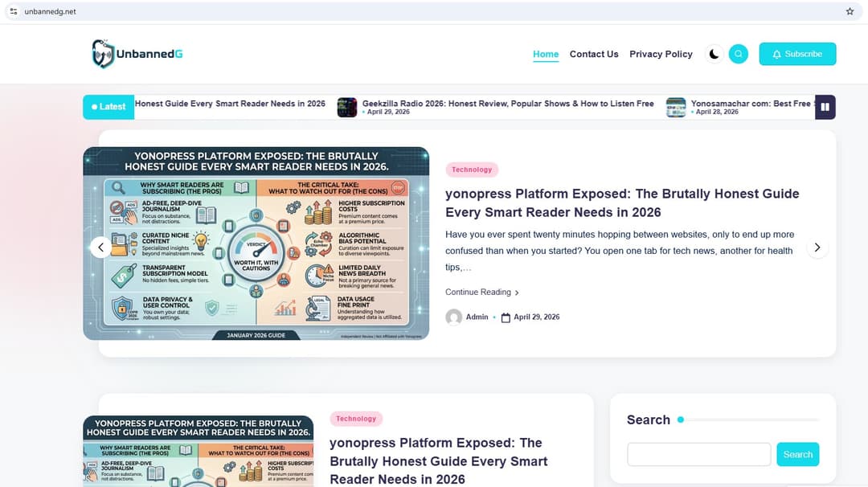Toggle dark mode moon icon
Viewport: 868px width, 487px height.
coord(714,54)
